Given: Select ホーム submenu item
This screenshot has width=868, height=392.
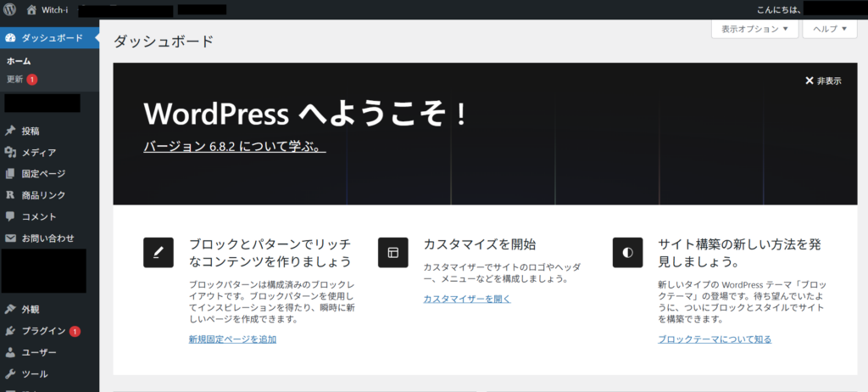Looking at the screenshot, I should (x=19, y=62).
